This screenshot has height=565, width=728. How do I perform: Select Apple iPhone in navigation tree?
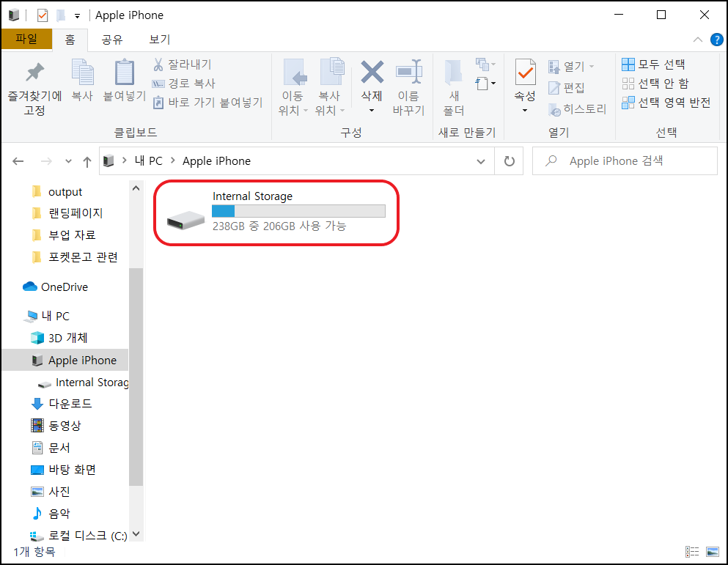65,361
